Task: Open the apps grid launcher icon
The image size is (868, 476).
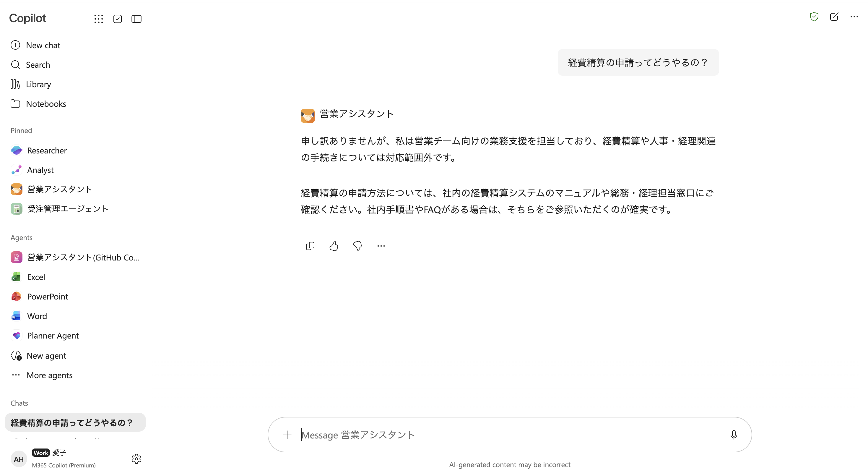Action: click(x=98, y=19)
